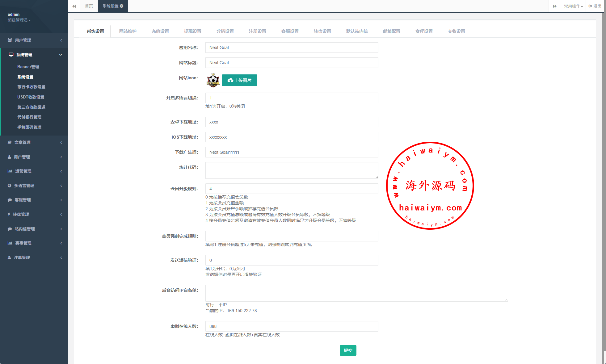Click the 虚拟在线人数 input field
Viewport: 606px width, 364px height.
coord(292,326)
